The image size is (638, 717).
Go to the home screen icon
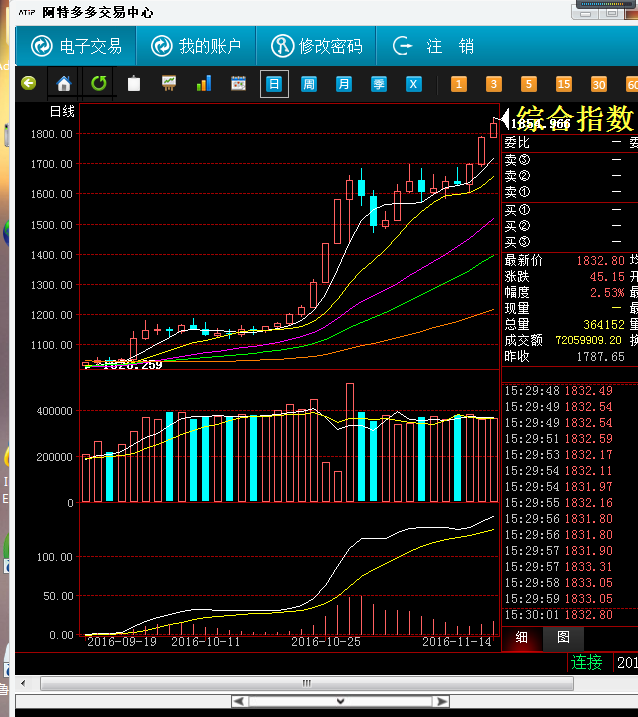64,84
